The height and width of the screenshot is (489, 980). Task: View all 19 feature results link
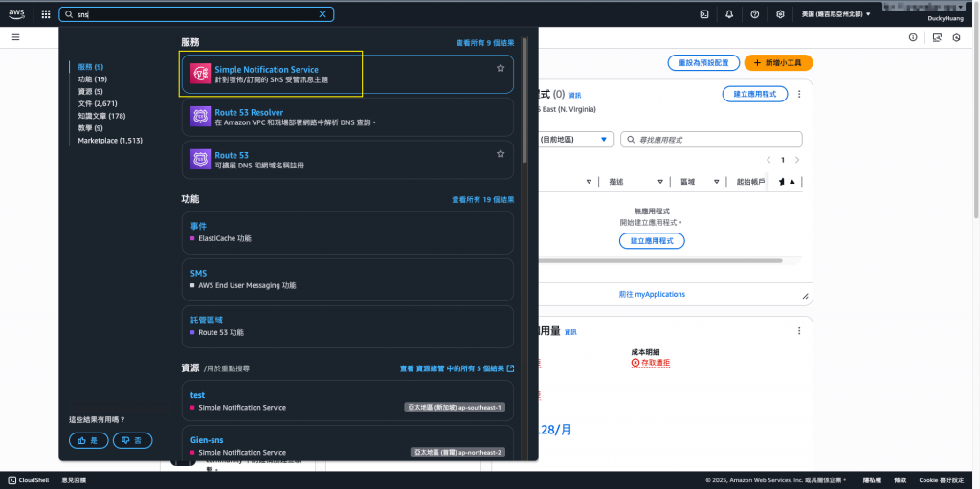(483, 200)
